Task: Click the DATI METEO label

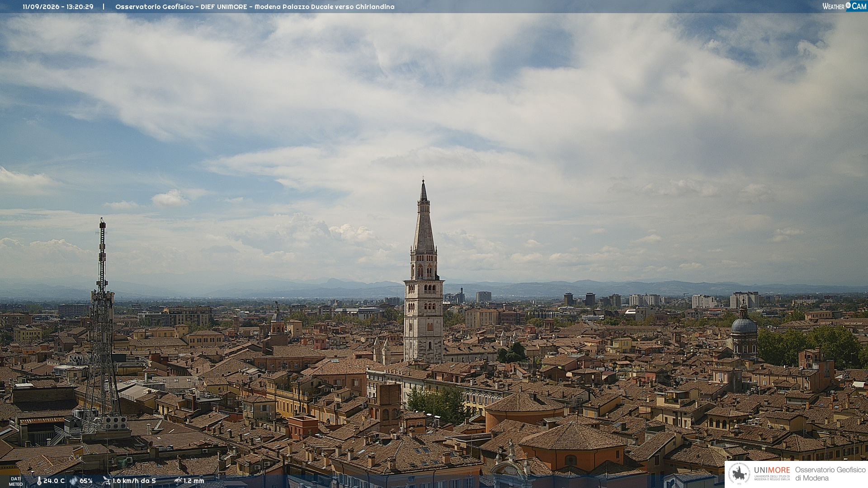Action: (16, 481)
